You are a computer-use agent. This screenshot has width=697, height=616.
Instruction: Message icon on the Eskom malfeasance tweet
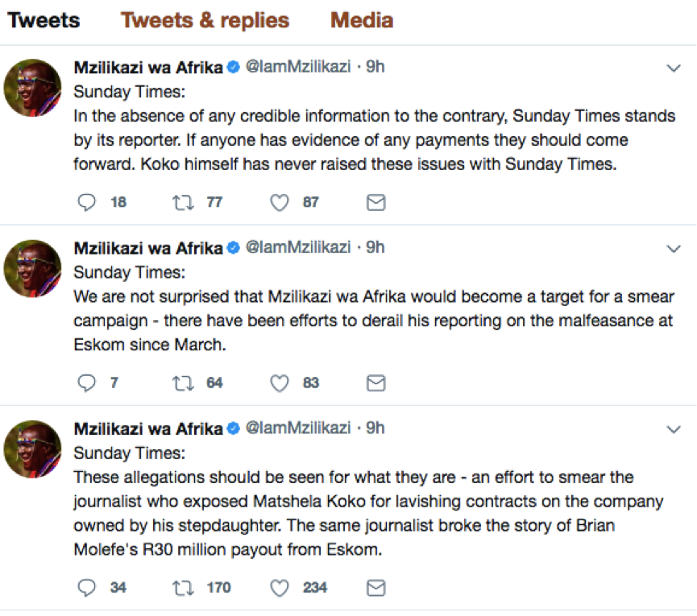point(375,383)
